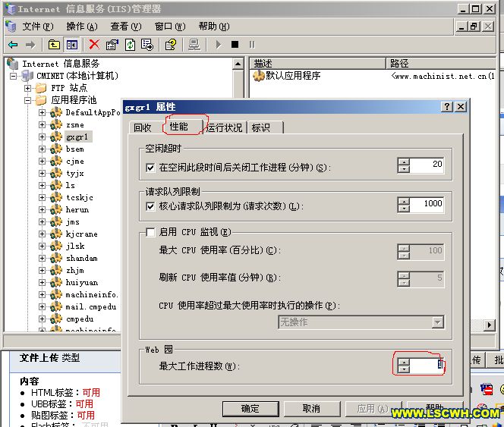This screenshot has height=427, width=504.
Task: Increase idle timeout minutes with up spinner
Action: [404, 161]
